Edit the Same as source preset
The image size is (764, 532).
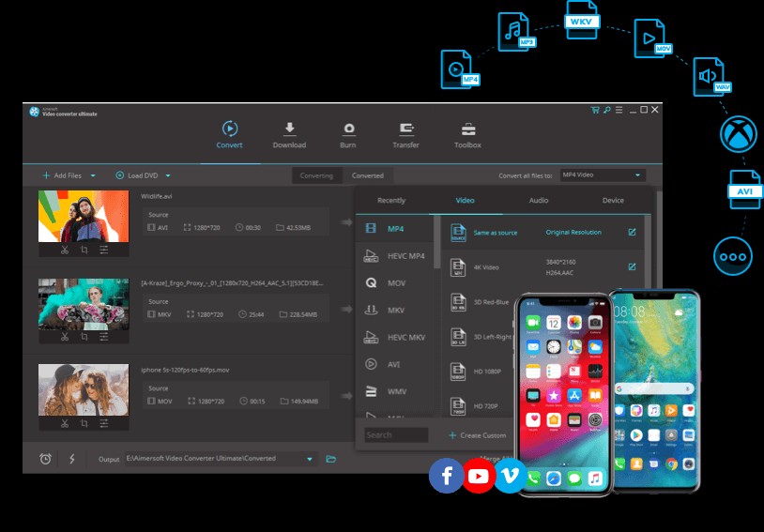click(x=632, y=233)
